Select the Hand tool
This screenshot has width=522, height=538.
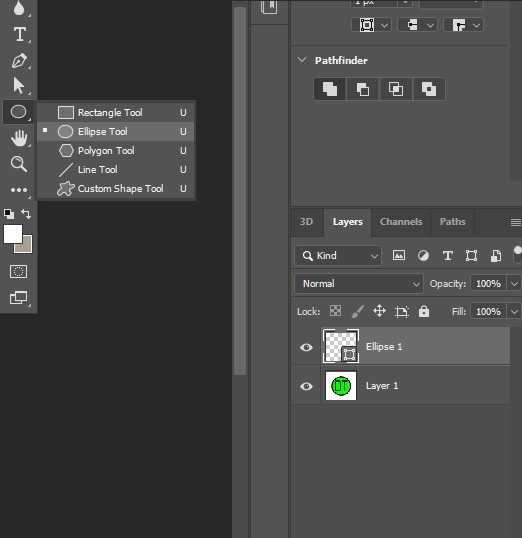click(19, 138)
